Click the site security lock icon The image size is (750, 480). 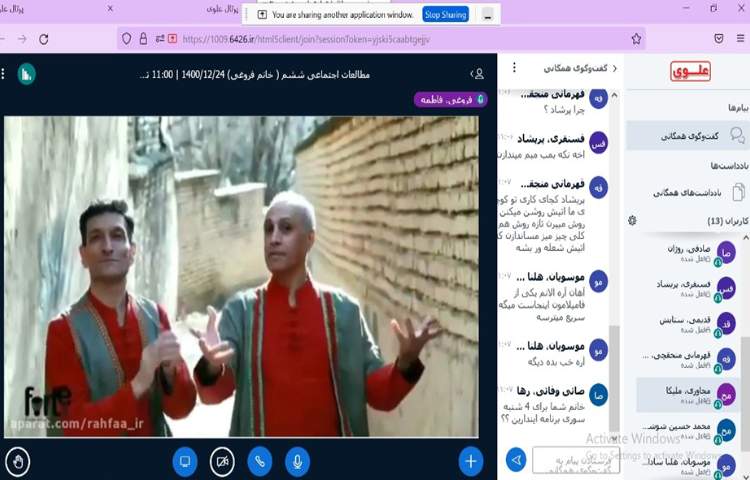click(143, 39)
